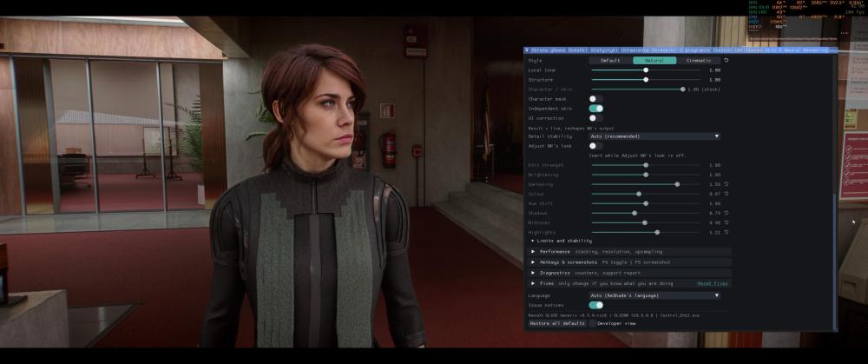
Task: Open the Language dropdown
Action: point(654,295)
